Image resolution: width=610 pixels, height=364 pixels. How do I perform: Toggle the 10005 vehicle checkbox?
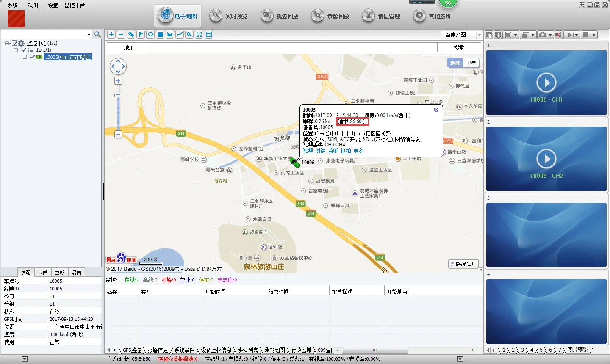pyautogui.click(x=33, y=57)
